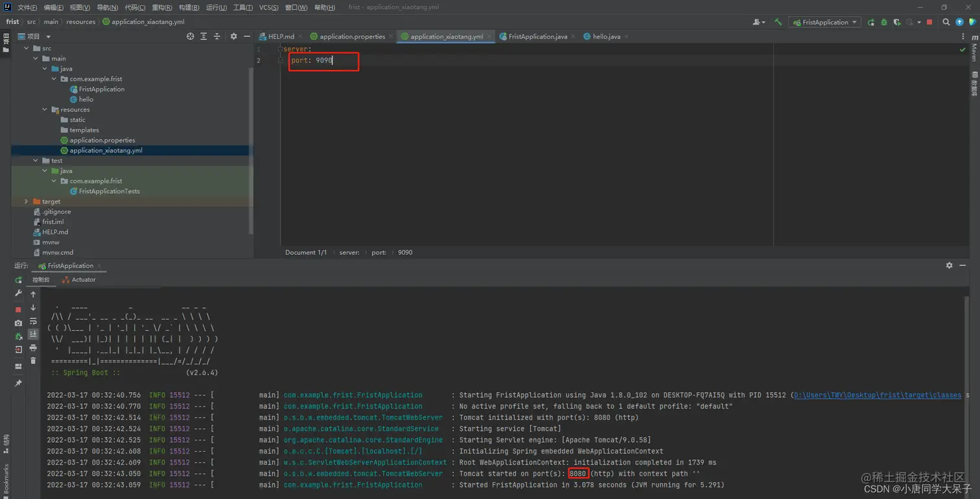Open the VCS(S) menu
The image size is (980, 499).
(x=268, y=8)
